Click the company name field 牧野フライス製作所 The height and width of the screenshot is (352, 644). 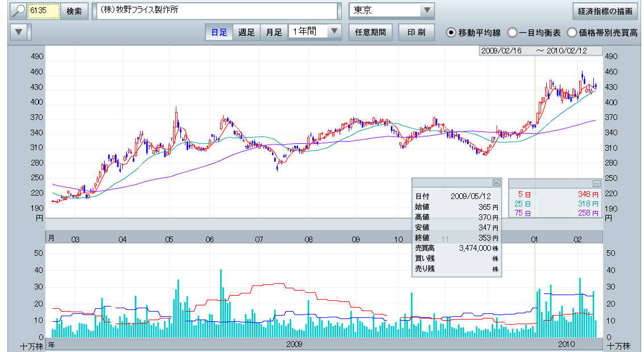(216, 11)
